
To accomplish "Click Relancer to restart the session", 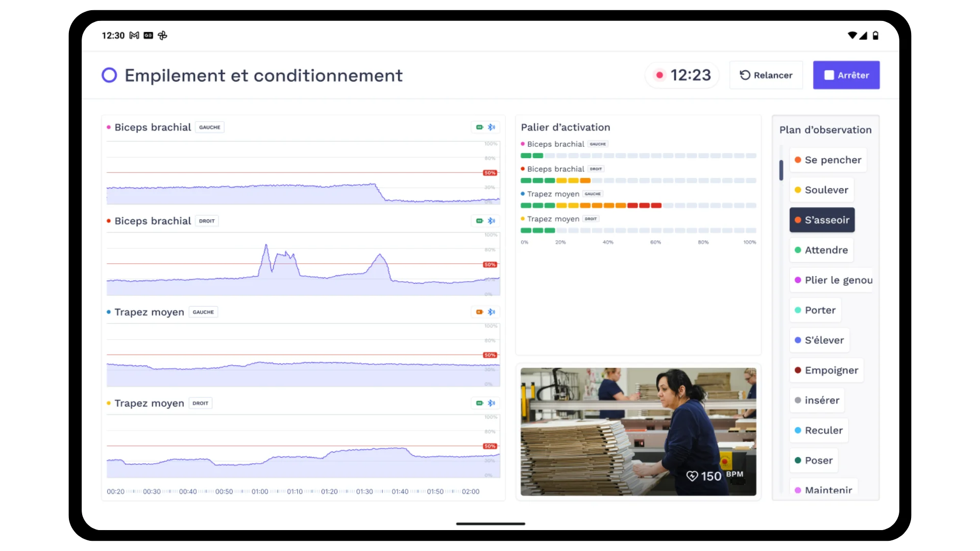I will point(766,74).
